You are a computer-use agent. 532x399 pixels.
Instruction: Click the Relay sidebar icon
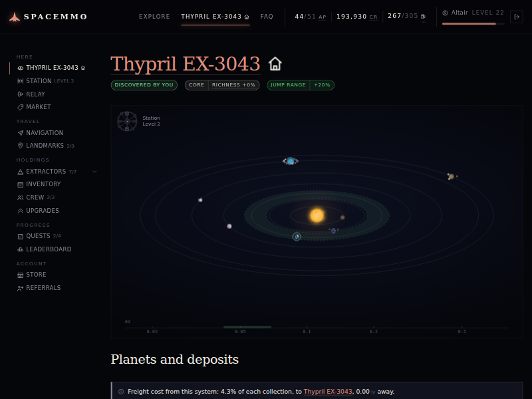21,94
